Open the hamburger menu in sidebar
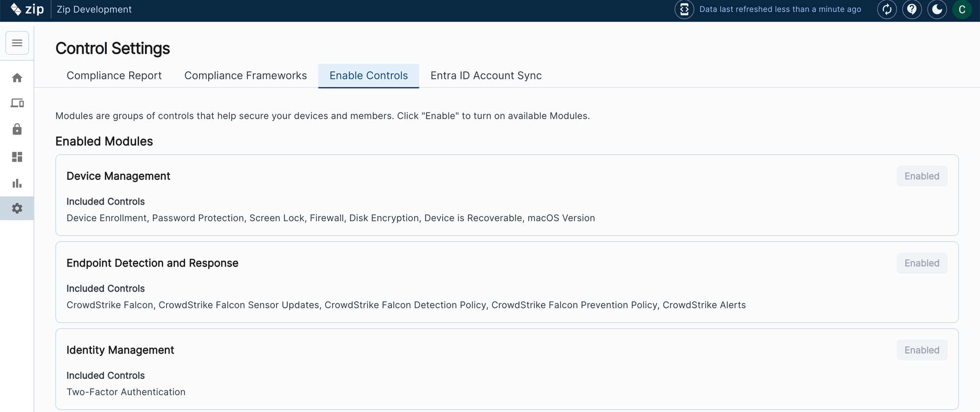 pos(17,43)
